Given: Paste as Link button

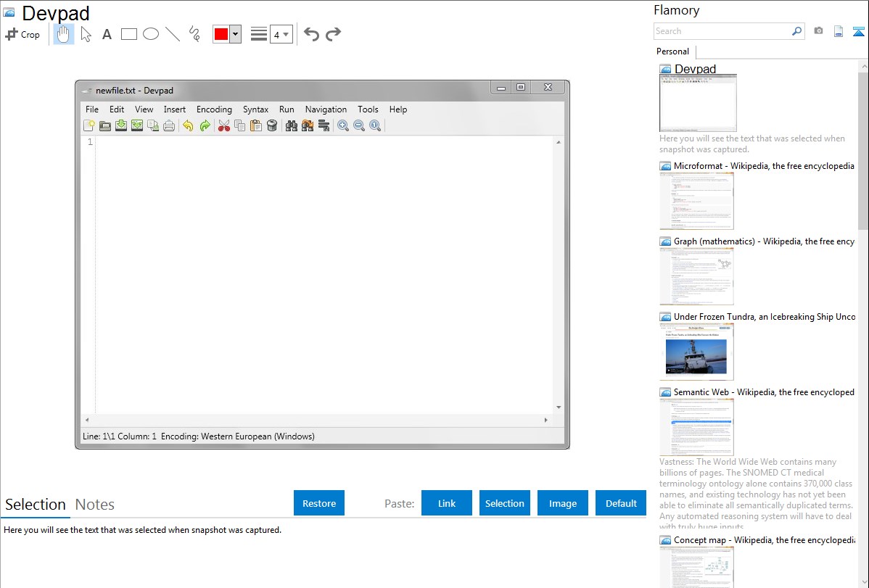Looking at the screenshot, I should click(447, 503).
